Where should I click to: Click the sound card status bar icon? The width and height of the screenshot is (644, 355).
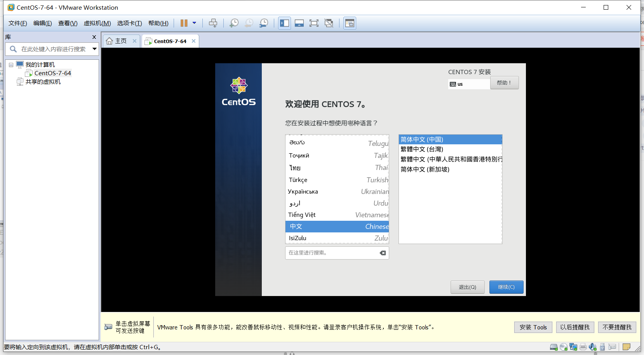[593, 347]
